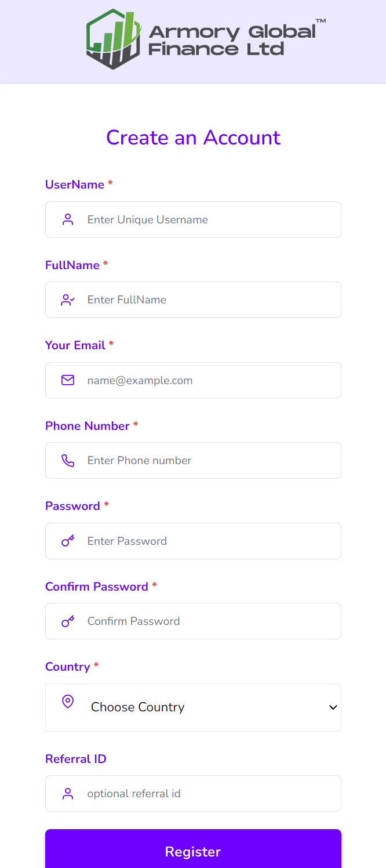Screen dimensions: 386x868
Task: Focus the Enter FullName input
Action: [x=193, y=300]
